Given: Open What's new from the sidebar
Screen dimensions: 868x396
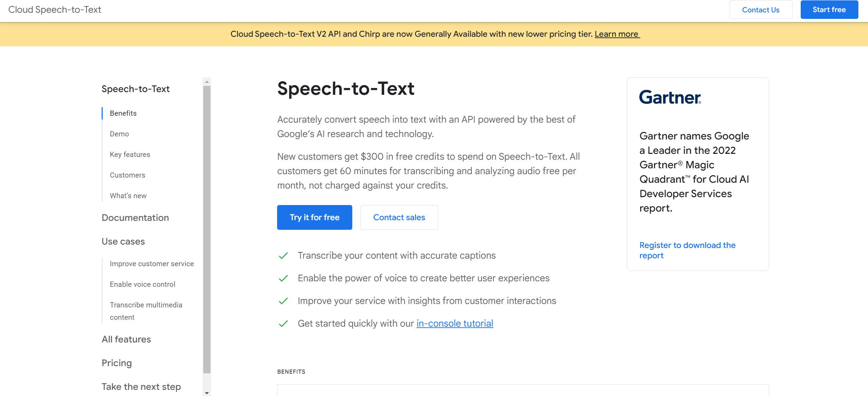Looking at the screenshot, I should coord(128,195).
